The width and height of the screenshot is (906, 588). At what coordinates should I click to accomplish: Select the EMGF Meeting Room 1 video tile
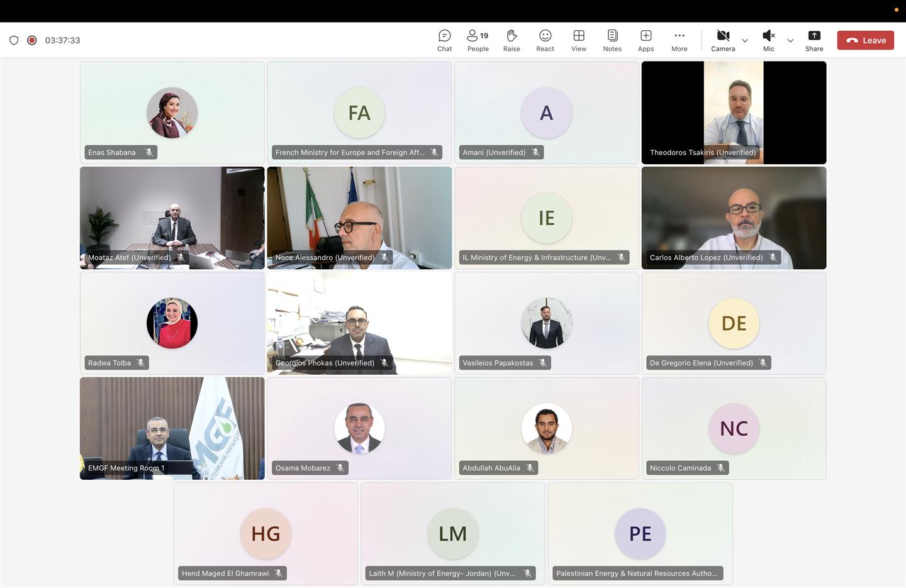[172, 428]
